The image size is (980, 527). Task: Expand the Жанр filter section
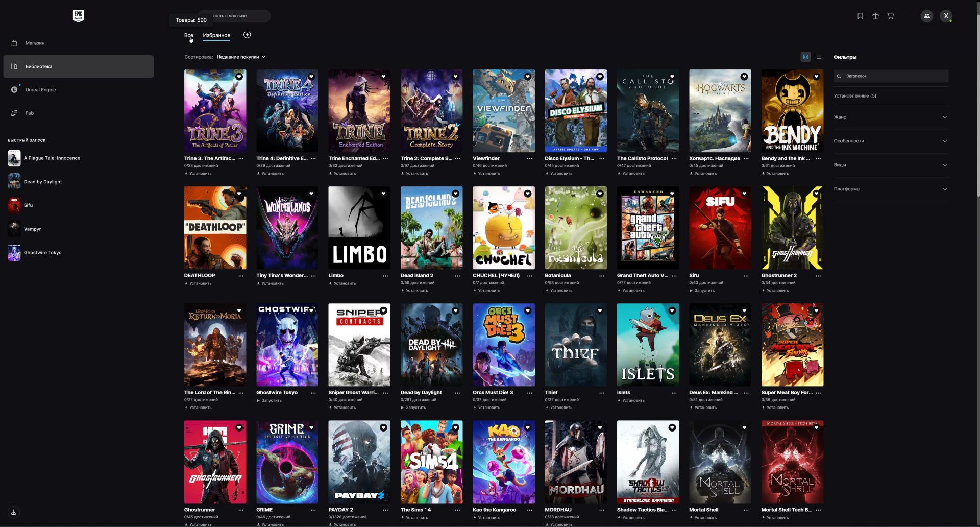pos(891,117)
